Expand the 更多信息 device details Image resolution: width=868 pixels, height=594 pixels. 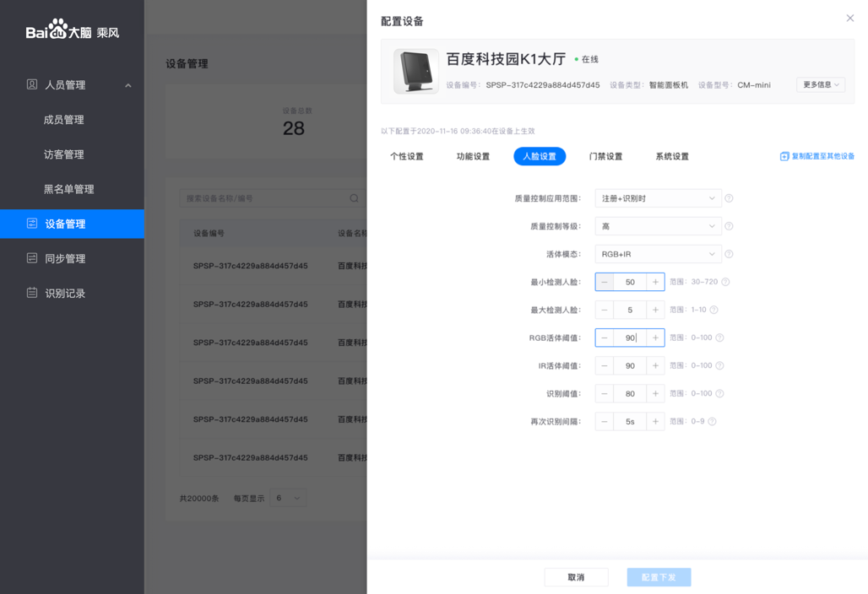pos(820,84)
